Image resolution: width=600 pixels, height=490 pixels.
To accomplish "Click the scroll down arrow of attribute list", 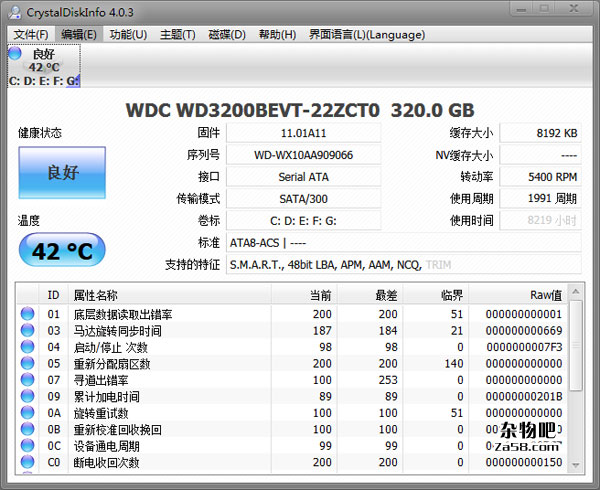I will tap(576, 465).
